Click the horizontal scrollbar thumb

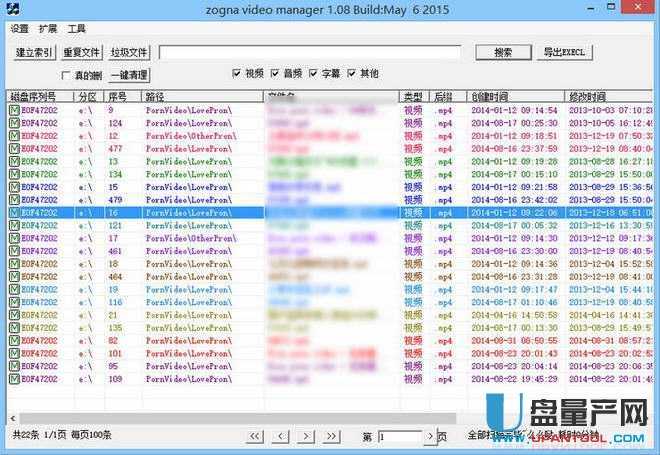pos(238,418)
